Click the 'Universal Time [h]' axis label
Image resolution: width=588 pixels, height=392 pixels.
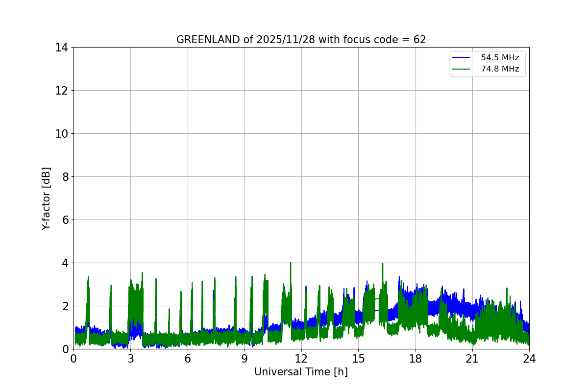pos(301,372)
